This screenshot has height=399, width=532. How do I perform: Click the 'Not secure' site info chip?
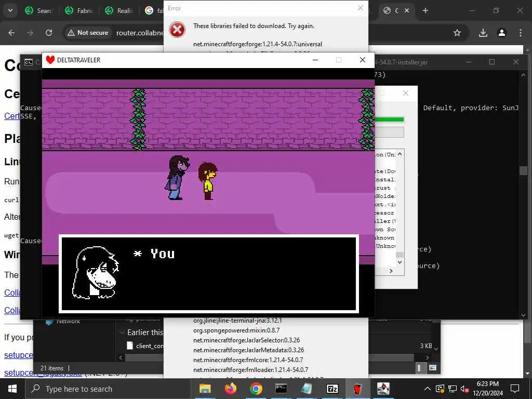pyautogui.click(x=87, y=33)
